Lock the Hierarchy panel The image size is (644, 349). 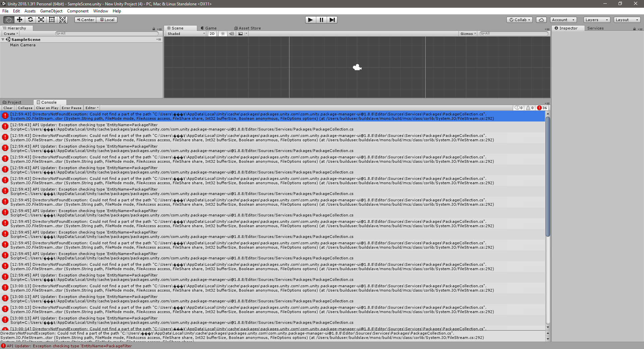154,29
